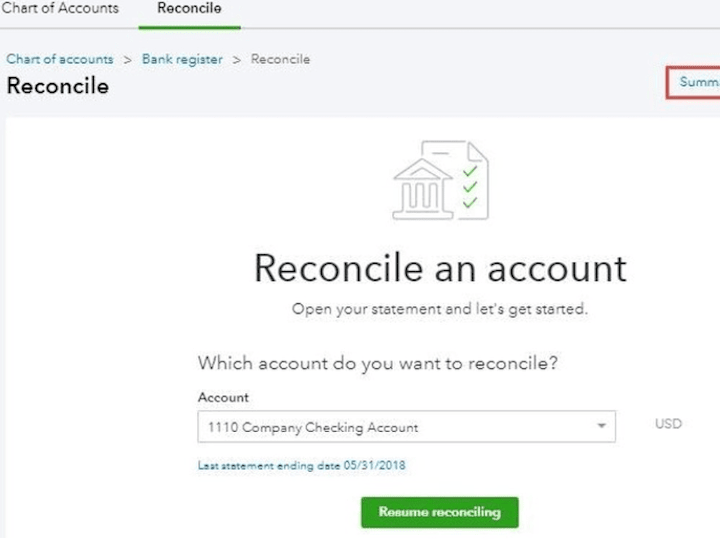This screenshot has width=720, height=540.
Task: Open the Summary link at top right
Action: click(x=699, y=82)
